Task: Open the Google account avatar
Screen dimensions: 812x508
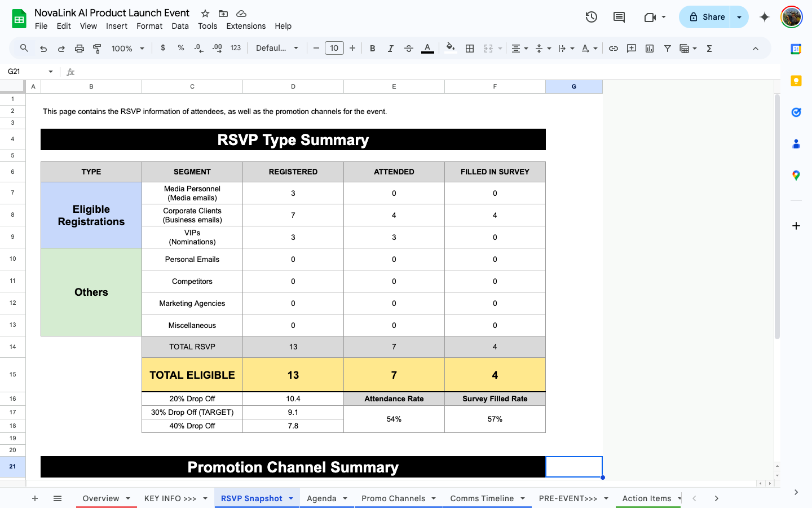Action: tap(792, 17)
